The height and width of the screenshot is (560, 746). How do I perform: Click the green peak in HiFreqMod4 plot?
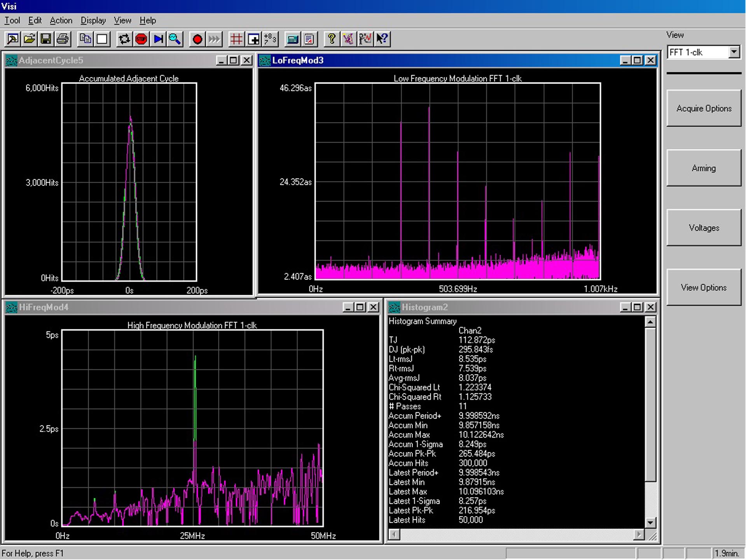(x=195, y=397)
